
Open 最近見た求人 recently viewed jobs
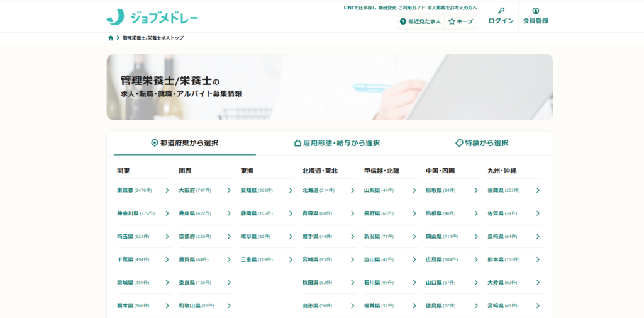point(420,21)
